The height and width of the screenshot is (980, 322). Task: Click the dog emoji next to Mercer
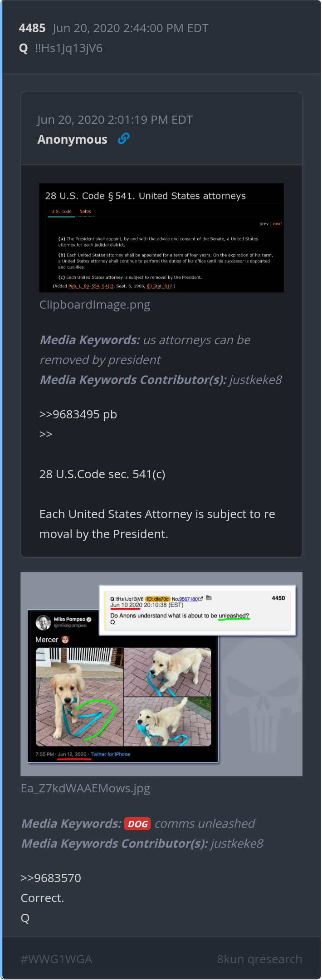tap(65, 640)
